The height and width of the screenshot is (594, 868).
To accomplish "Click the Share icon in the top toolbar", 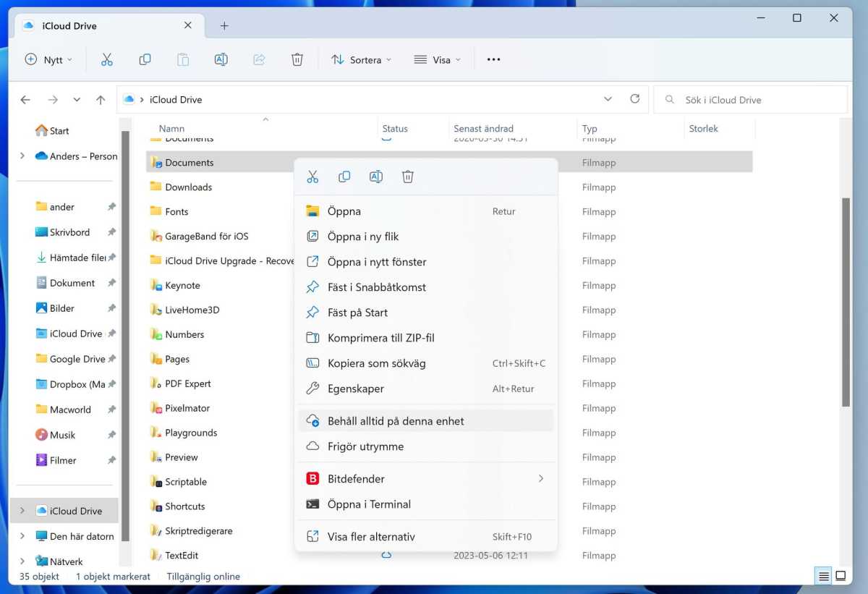I will coord(259,60).
